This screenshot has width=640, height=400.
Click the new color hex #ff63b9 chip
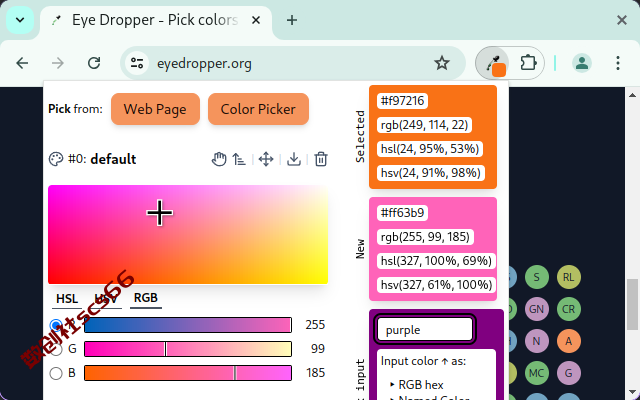pyautogui.click(x=402, y=213)
